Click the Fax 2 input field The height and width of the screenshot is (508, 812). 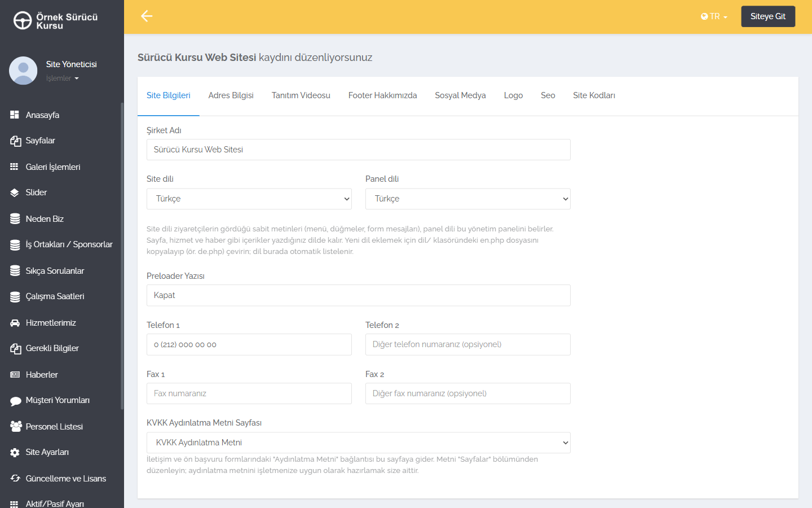[x=468, y=393]
